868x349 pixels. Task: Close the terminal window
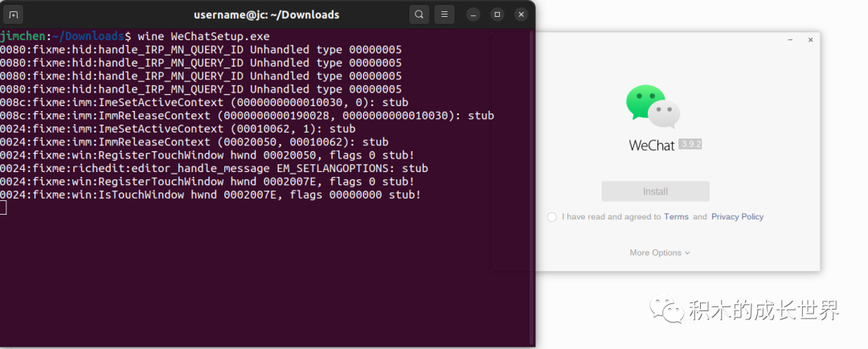pos(521,14)
